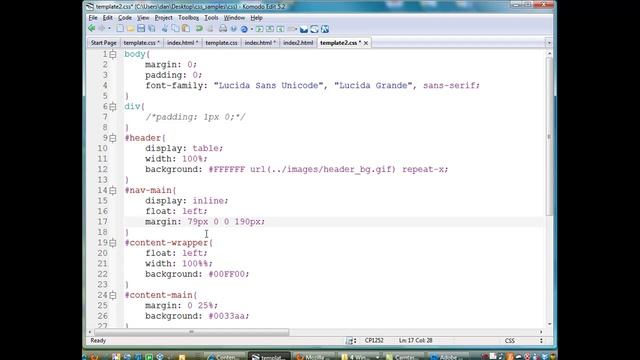Open the Window menu
640x360 pixels.
(x=234, y=18)
